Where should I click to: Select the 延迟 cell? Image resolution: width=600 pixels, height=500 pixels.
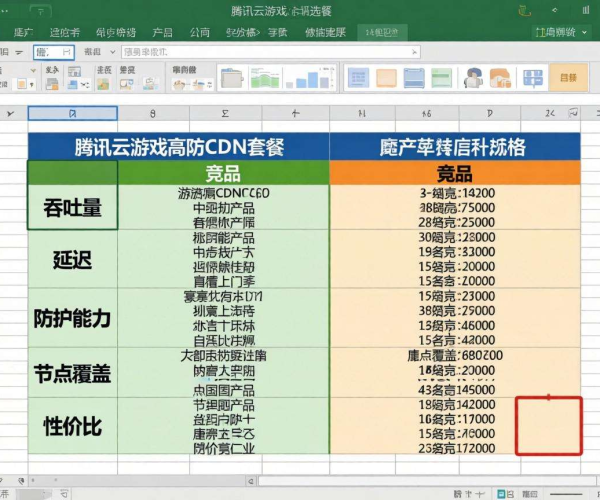(72, 259)
